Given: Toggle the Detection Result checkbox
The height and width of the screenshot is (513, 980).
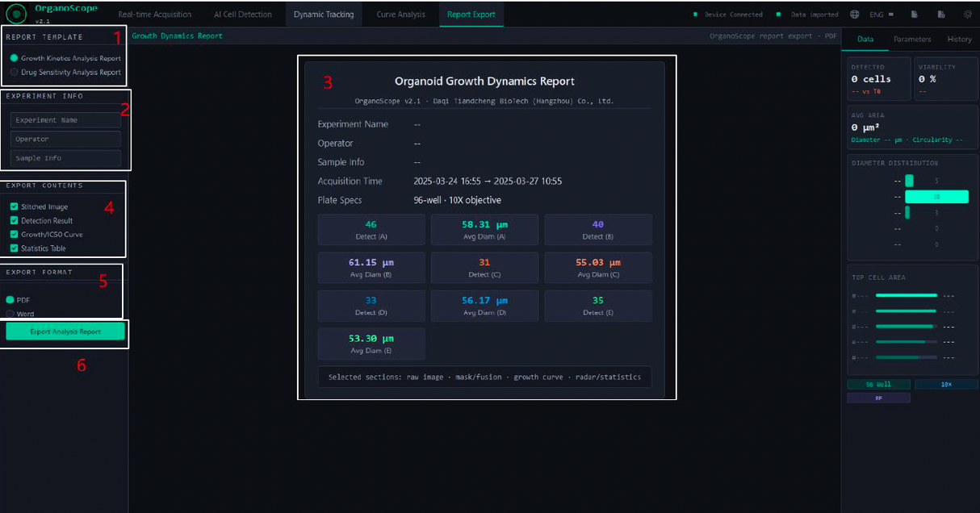Looking at the screenshot, I should (15, 220).
